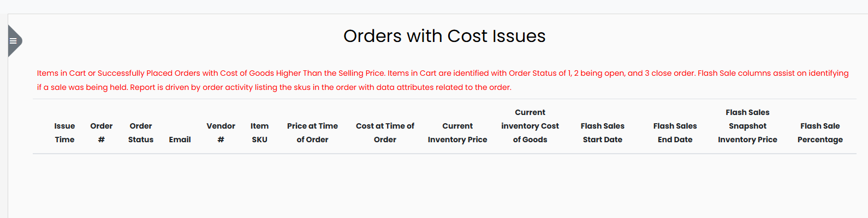Open the sidebar hamburger menu toggle
Viewport: 868px width, 218px height.
click(13, 41)
